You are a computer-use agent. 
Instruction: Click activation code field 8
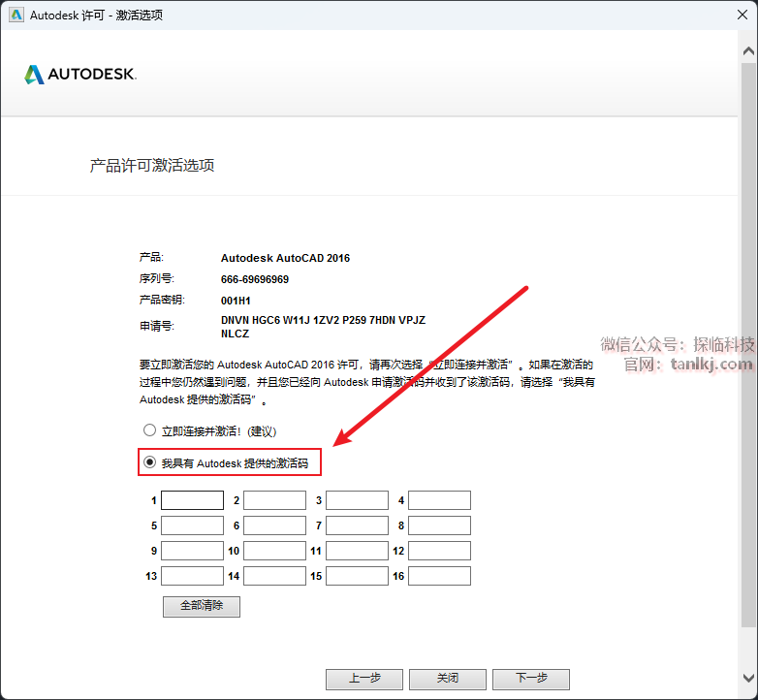click(x=439, y=525)
